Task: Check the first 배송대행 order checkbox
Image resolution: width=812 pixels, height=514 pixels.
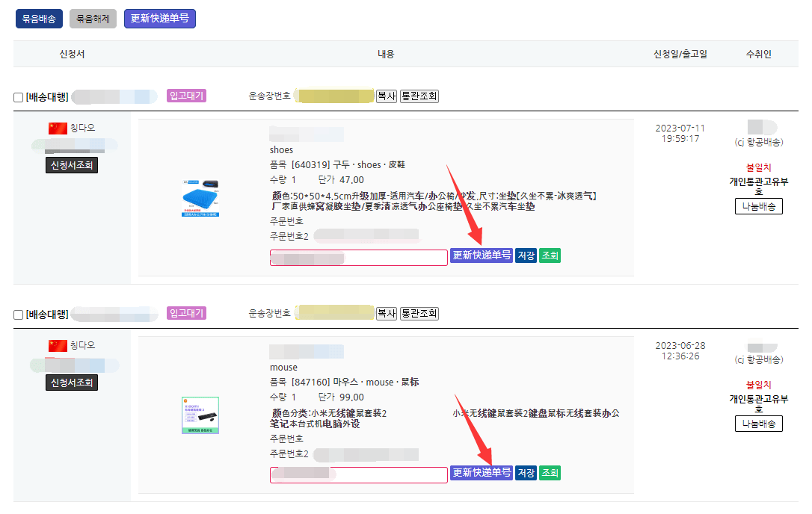Action: [x=18, y=97]
